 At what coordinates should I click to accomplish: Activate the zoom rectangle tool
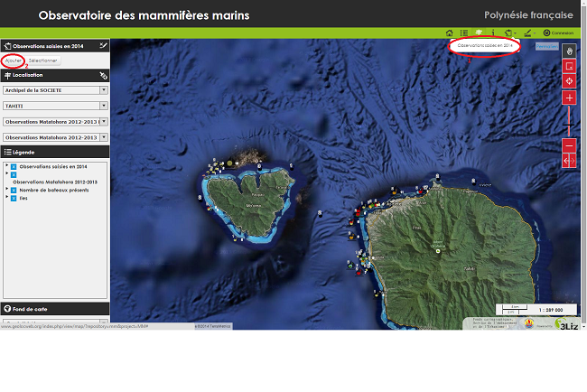(x=569, y=67)
